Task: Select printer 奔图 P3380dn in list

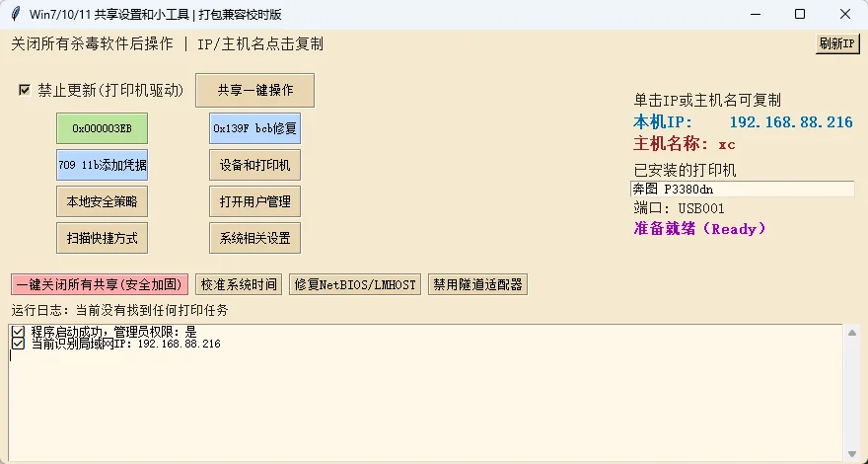Action: pyautogui.click(x=743, y=189)
